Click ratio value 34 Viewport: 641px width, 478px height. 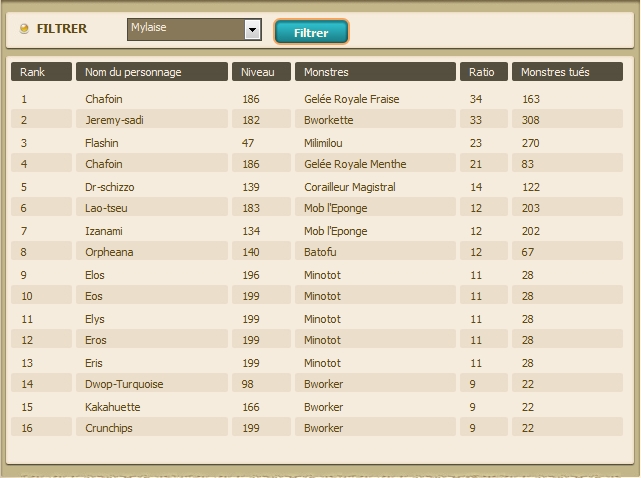pyautogui.click(x=476, y=99)
